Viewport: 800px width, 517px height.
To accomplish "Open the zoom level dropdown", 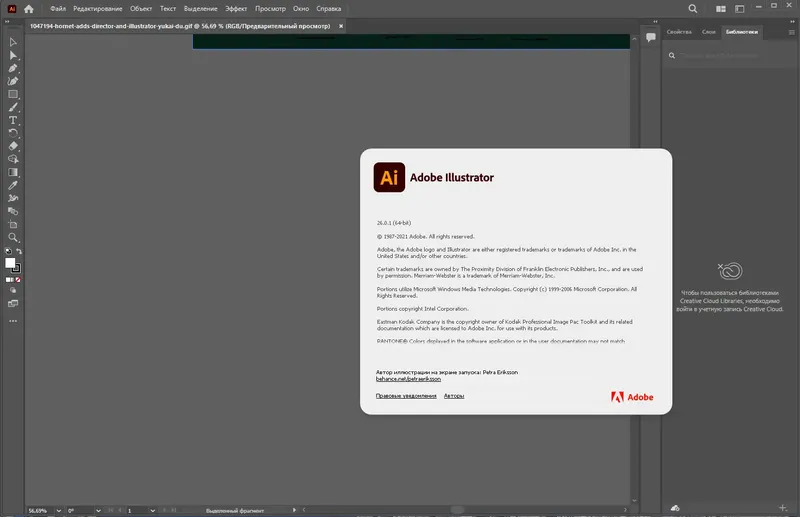I will [x=58, y=510].
